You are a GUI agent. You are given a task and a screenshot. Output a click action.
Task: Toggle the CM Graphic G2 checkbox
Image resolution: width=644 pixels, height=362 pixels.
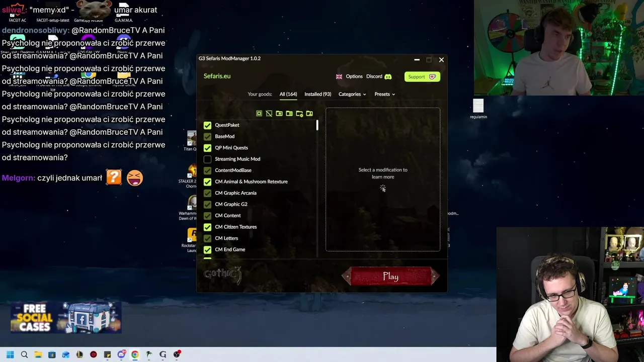[x=207, y=204]
